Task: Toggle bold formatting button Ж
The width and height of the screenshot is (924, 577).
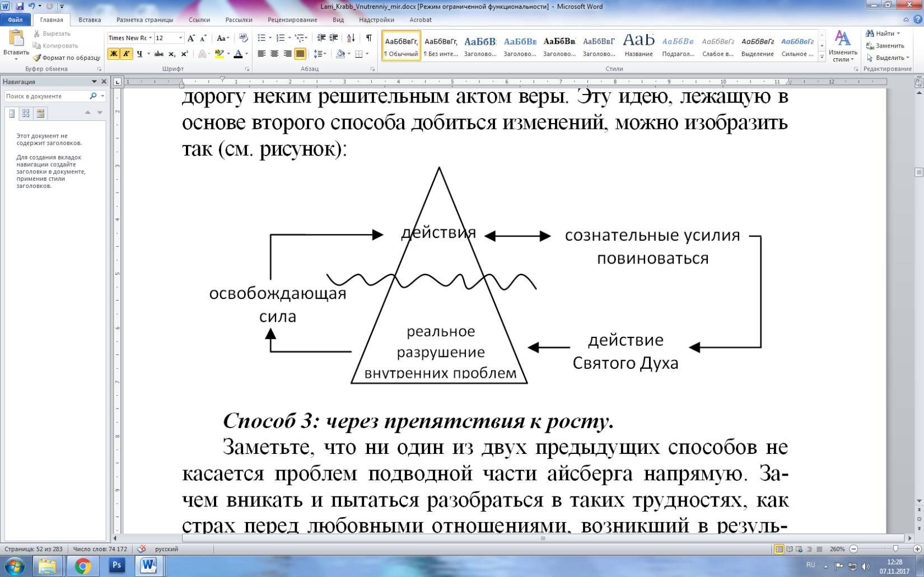Action: pyautogui.click(x=114, y=54)
